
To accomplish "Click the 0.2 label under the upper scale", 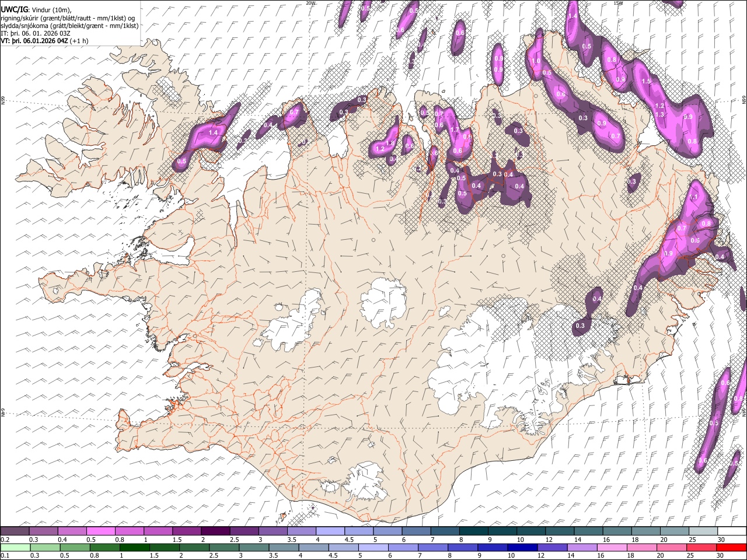I will click(x=4, y=540).
